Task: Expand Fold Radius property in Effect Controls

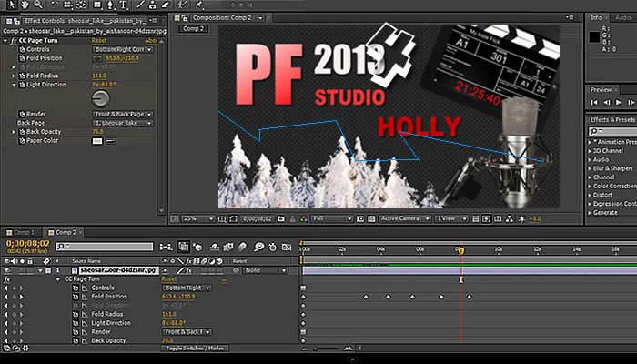Action: coord(14,76)
